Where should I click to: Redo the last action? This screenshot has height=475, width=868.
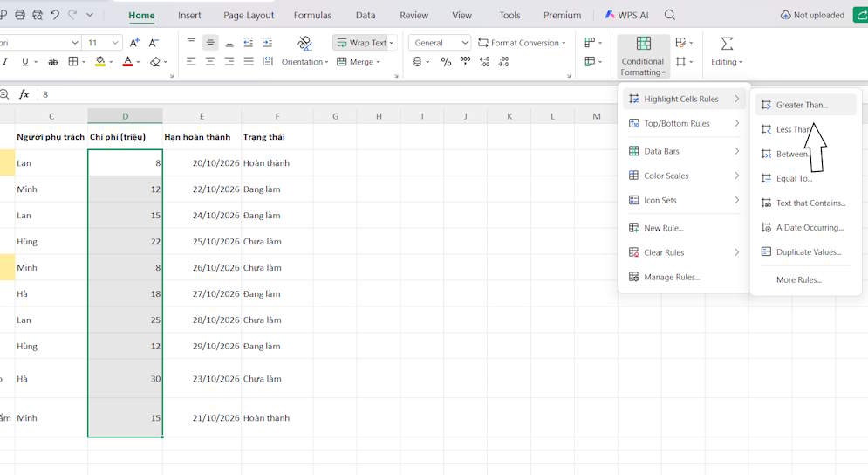point(72,15)
